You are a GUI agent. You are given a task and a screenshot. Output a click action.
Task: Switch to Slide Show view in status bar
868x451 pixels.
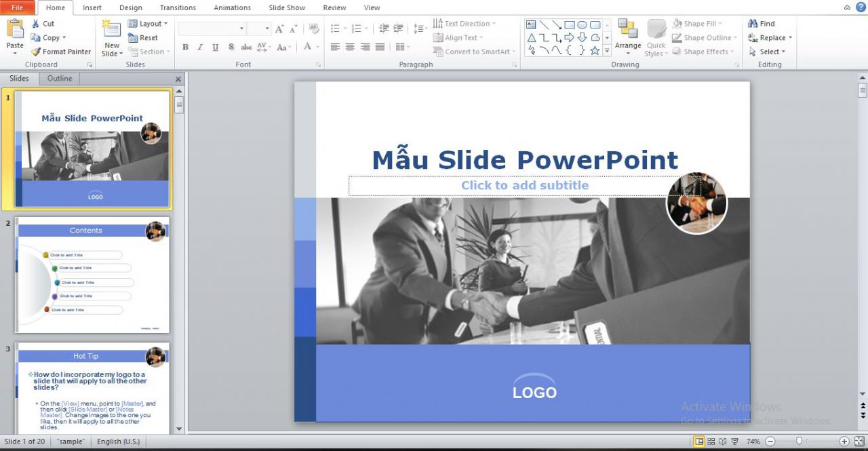pos(734,442)
